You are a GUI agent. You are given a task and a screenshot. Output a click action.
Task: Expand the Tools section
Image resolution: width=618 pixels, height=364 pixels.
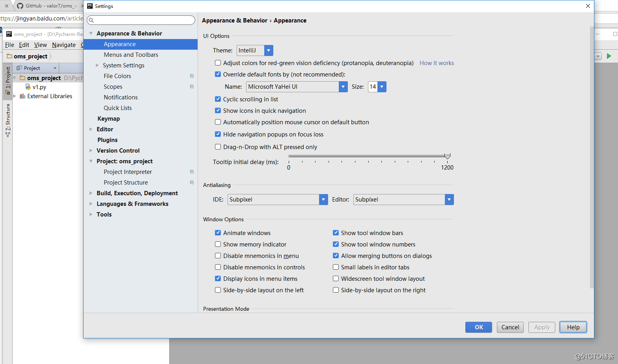[91, 215]
